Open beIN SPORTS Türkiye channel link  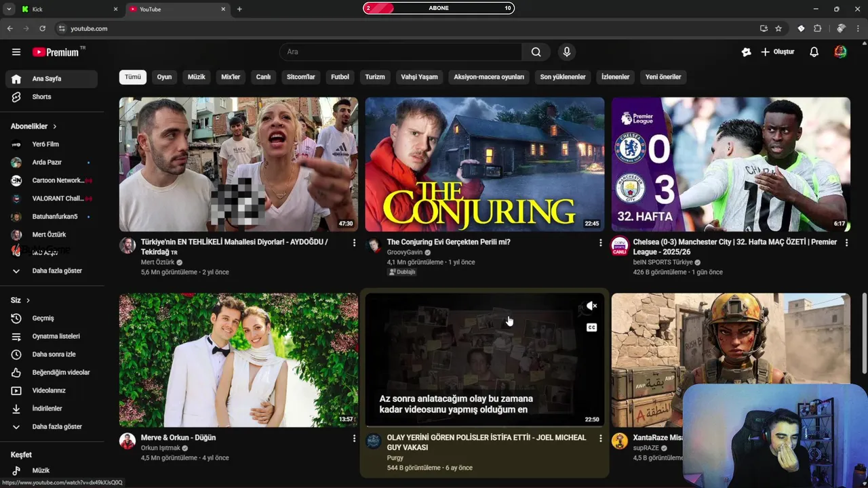point(663,262)
